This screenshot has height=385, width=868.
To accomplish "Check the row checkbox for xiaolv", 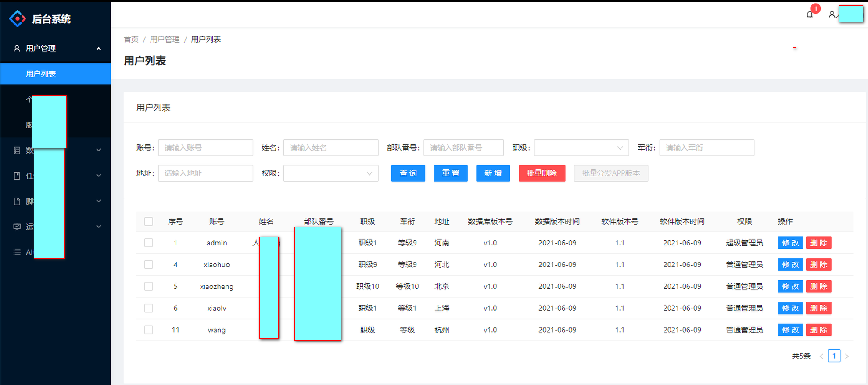I will point(149,308).
